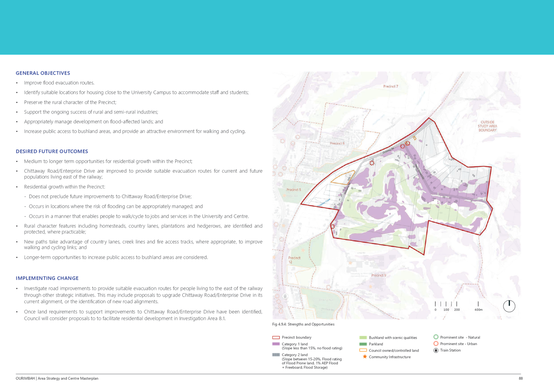Click the light green bushland legend swatch

point(363,338)
